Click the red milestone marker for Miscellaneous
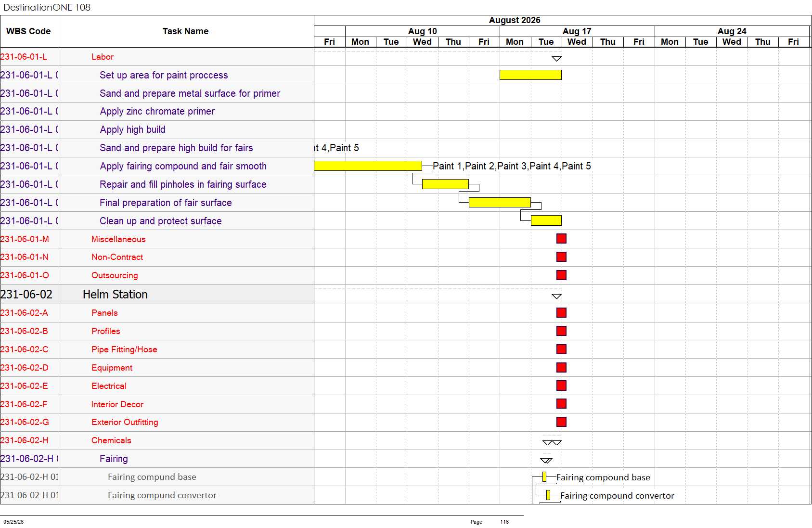 [x=561, y=239]
